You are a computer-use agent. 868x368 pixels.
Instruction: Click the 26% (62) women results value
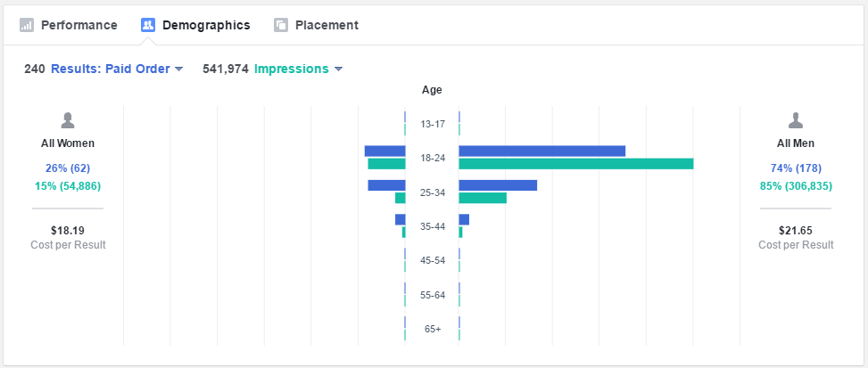[x=68, y=168]
